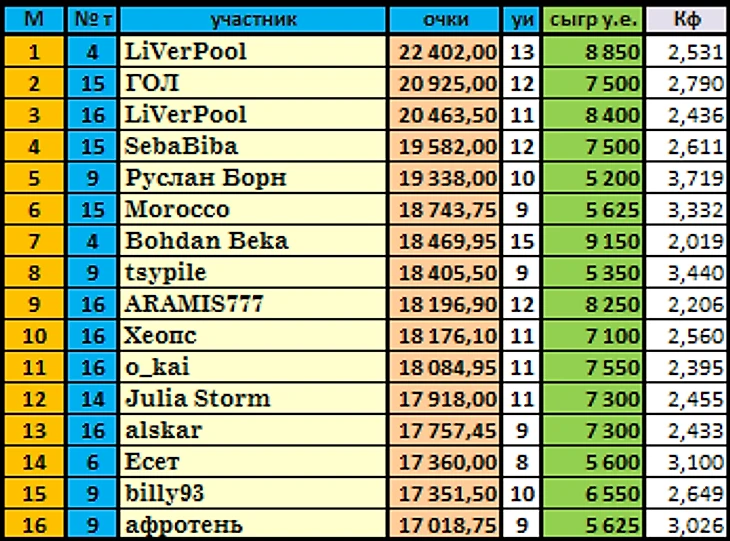Screen dimensions: 730x541
Task: Select the SebaBiba name cell
Action: tap(253, 147)
